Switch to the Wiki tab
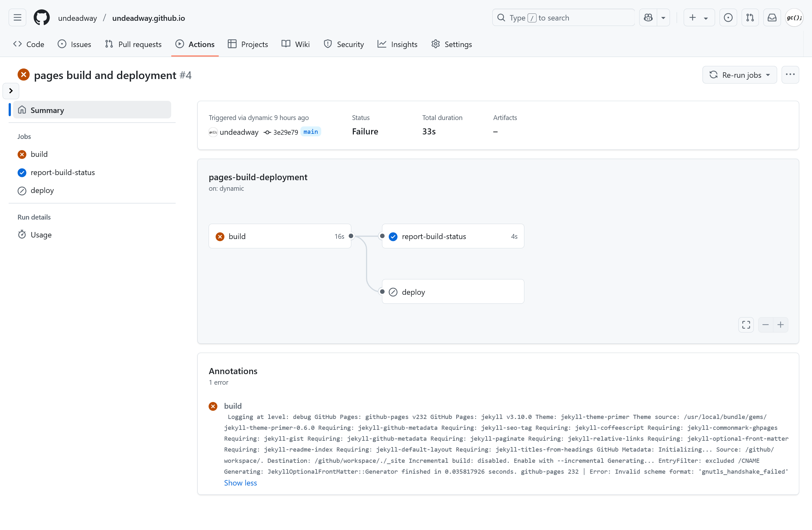The width and height of the screenshot is (812, 530). (x=295, y=44)
